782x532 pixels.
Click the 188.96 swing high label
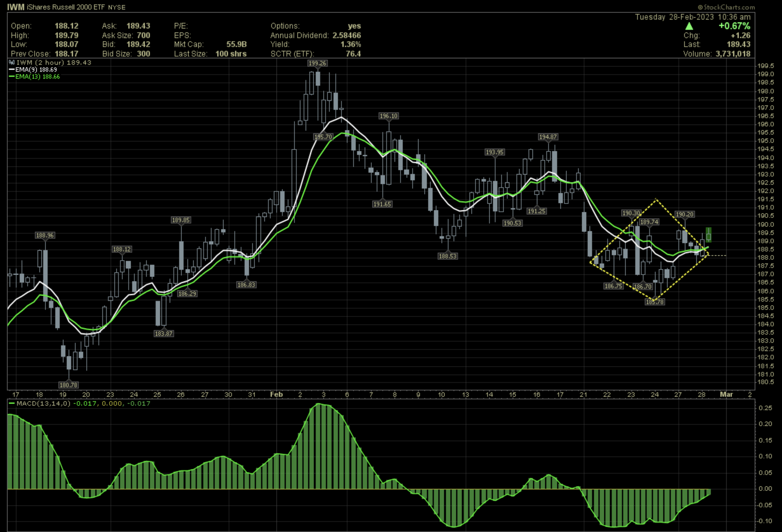(x=45, y=235)
